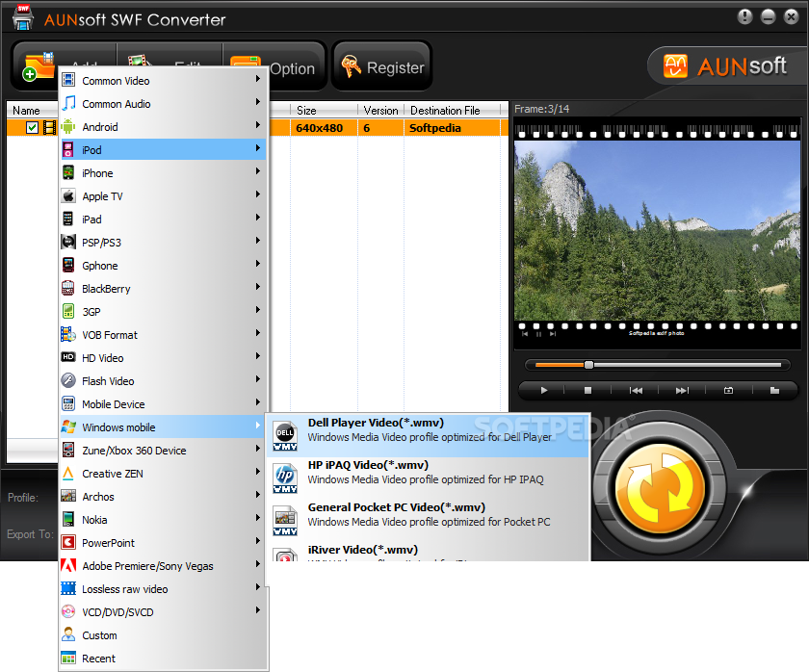Uncheck the file row checkbox
The width and height of the screenshot is (809, 672).
(x=32, y=127)
